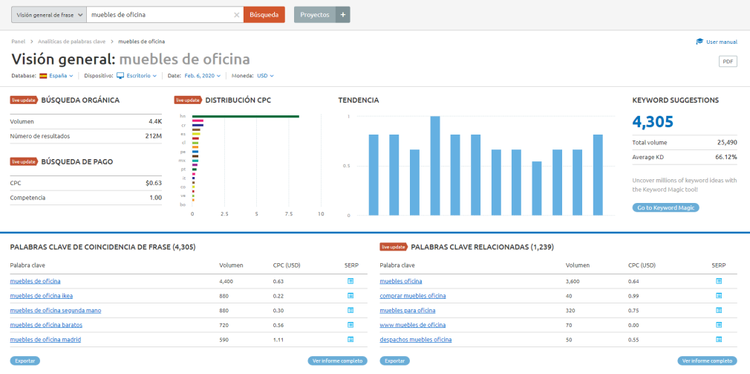This screenshot has width=750, height=374.
Task: Open SERP icon for www muebles de oficina
Action: click(718, 325)
